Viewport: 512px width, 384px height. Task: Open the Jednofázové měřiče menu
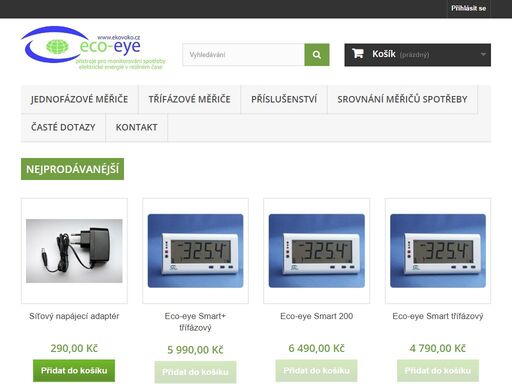79,99
